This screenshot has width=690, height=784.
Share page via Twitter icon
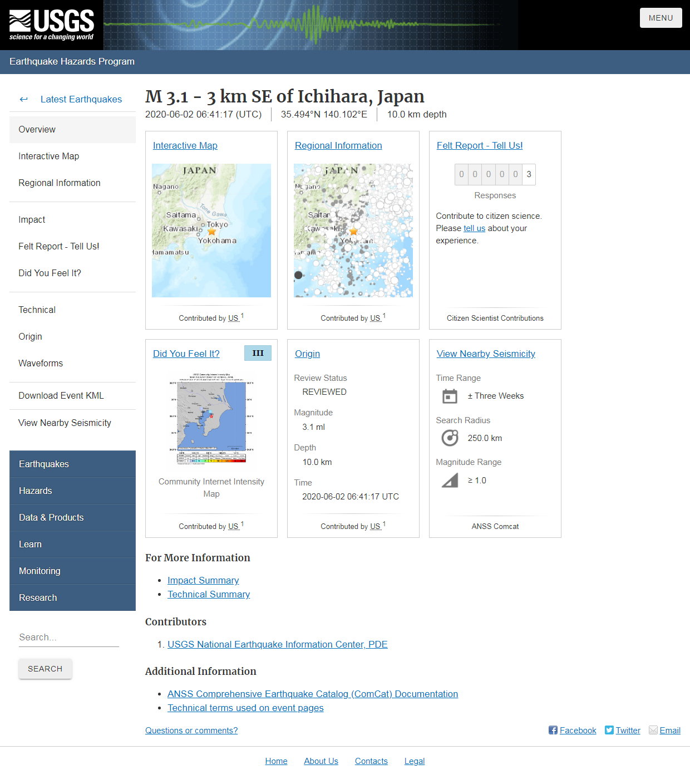click(x=609, y=730)
